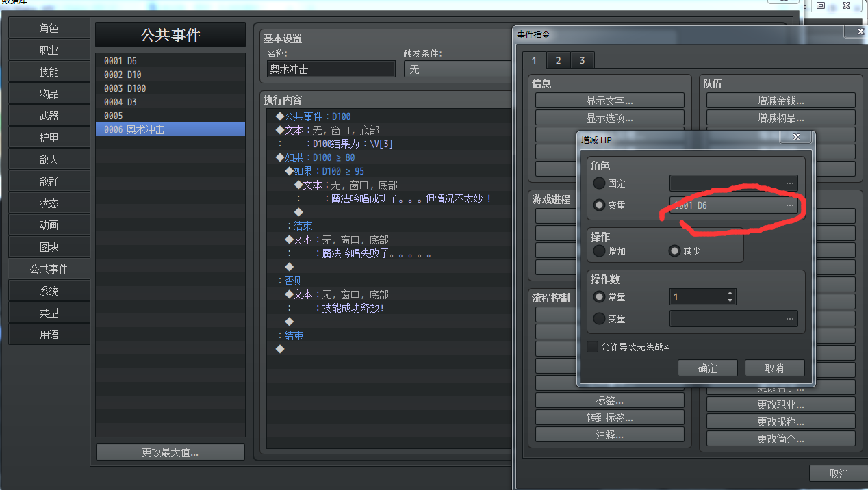
Task: Edit the 名称 field containing 奥术冲击
Action: (x=331, y=69)
